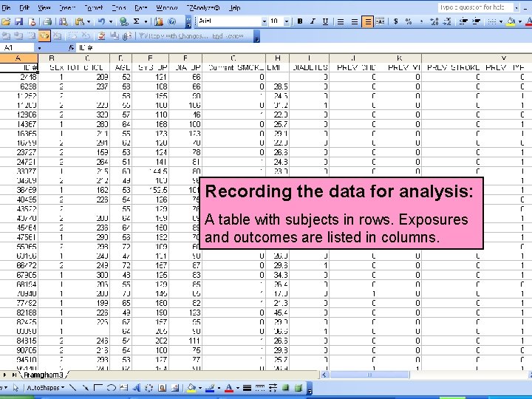Apply Currency Style with the dollar icon
The image size is (532, 399).
coord(395,21)
